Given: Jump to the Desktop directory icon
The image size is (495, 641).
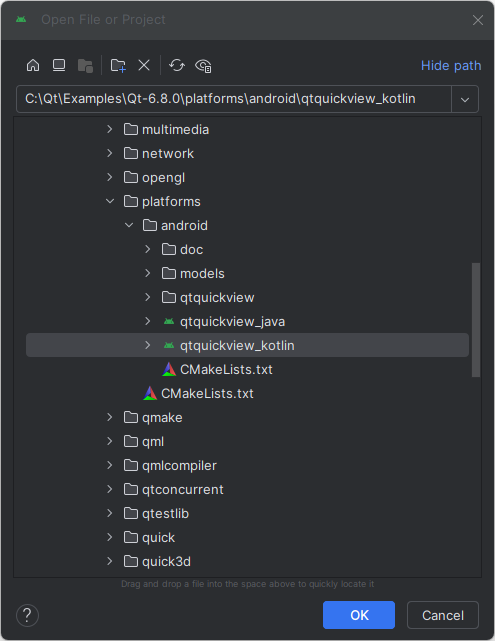Looking at the screenshot, I should (x=59, y=65).
